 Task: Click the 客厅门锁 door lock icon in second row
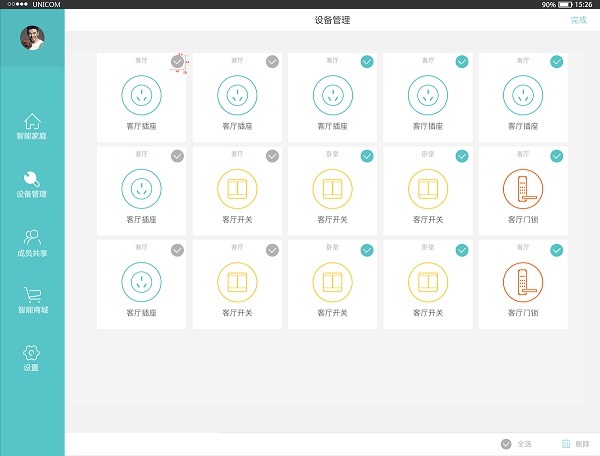[523, 189]
